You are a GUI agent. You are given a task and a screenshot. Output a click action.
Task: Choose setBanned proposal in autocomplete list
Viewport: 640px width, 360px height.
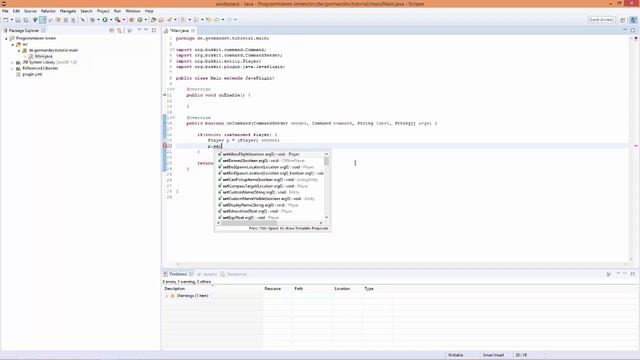pos(270,161)
